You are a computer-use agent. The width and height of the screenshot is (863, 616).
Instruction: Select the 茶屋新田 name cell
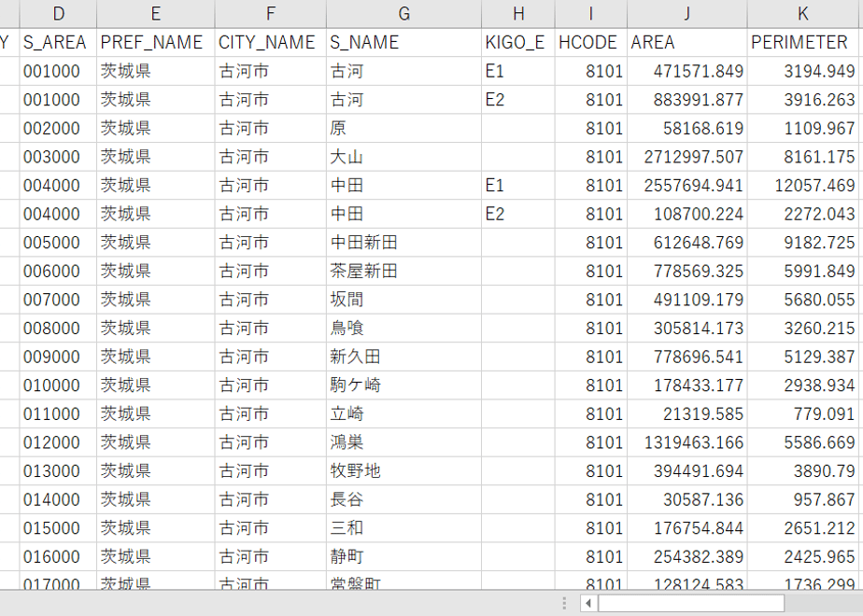(404, 272)
